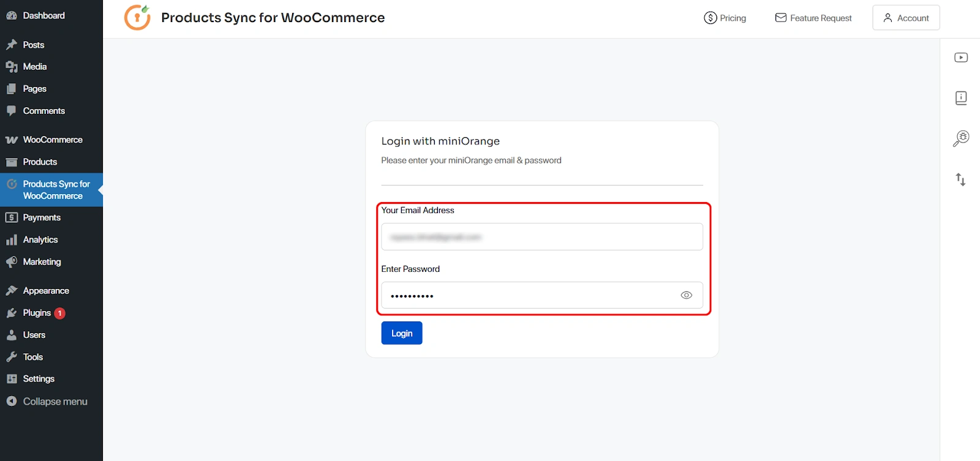Click the Payments dollar icon
Screen dimensions: 980x461
tap(12, 217)
